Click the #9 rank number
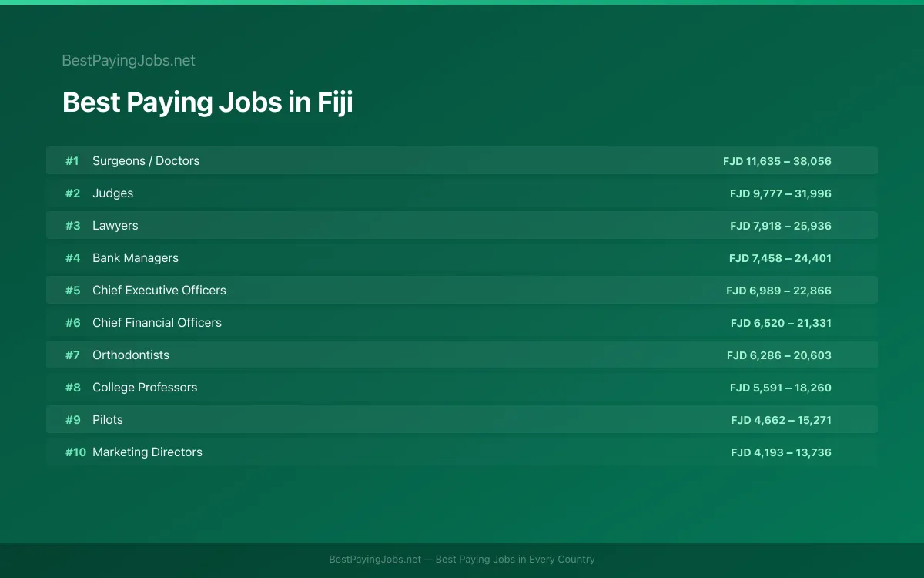The image size is (924, 578). (x=72, y=420)
